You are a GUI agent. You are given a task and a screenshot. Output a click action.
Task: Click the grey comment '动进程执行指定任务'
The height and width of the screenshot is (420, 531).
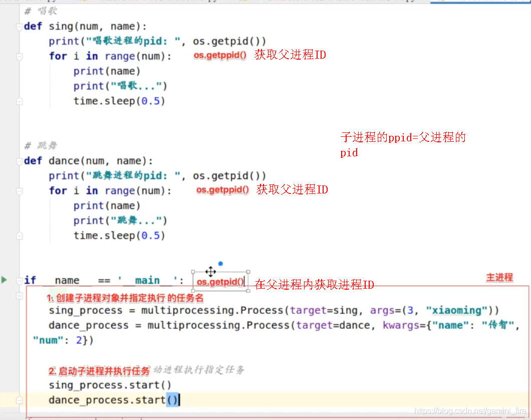199,369
